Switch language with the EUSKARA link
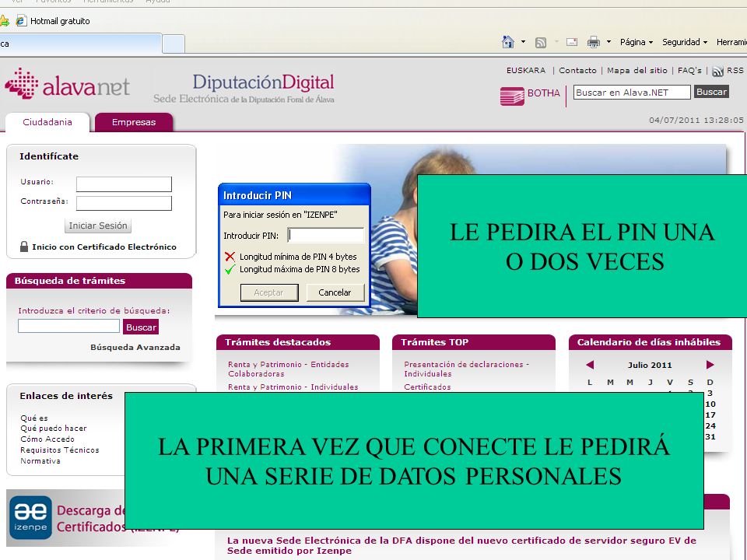This screenshot has width=747, height=560. coord(526,71)
